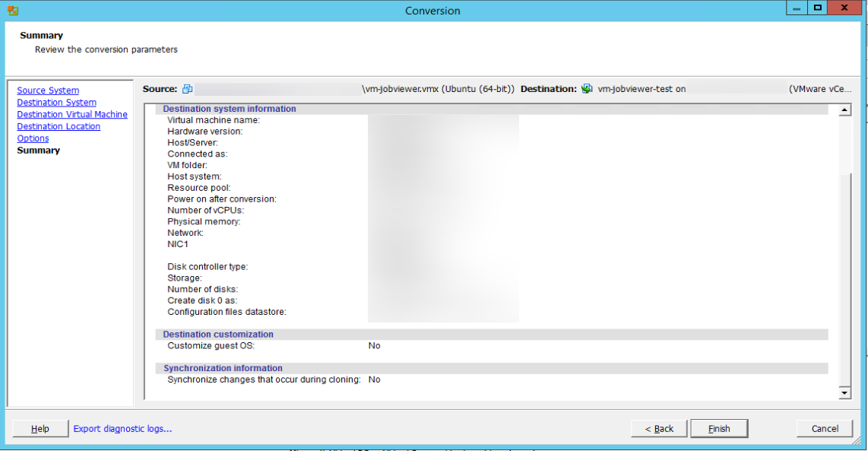Jump to the Destination Location step

point(59,126)
